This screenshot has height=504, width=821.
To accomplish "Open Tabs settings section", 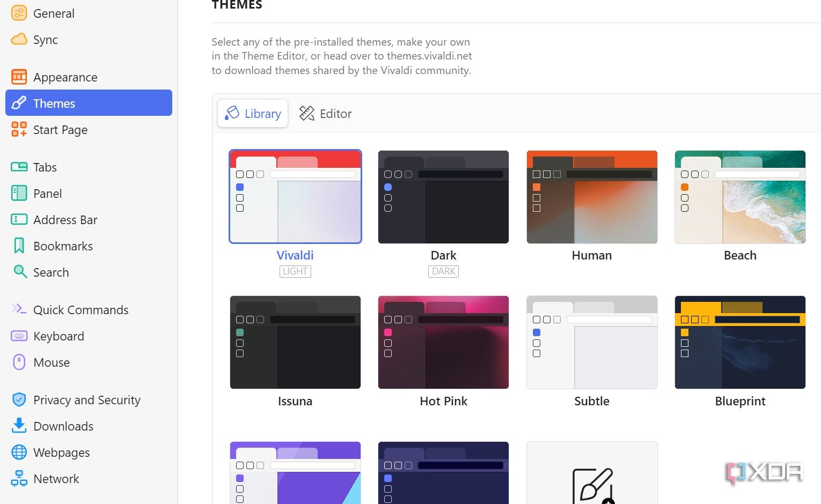I will [x=89, y=167].
